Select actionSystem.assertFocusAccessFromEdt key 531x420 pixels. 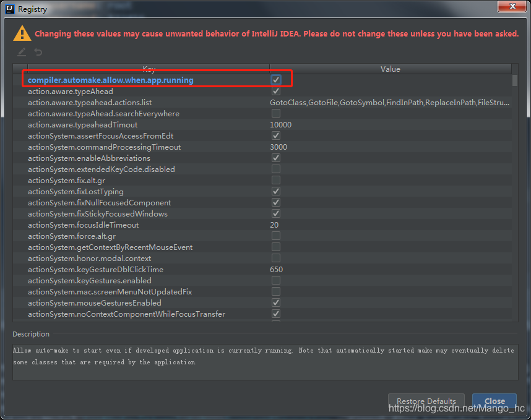101,136
